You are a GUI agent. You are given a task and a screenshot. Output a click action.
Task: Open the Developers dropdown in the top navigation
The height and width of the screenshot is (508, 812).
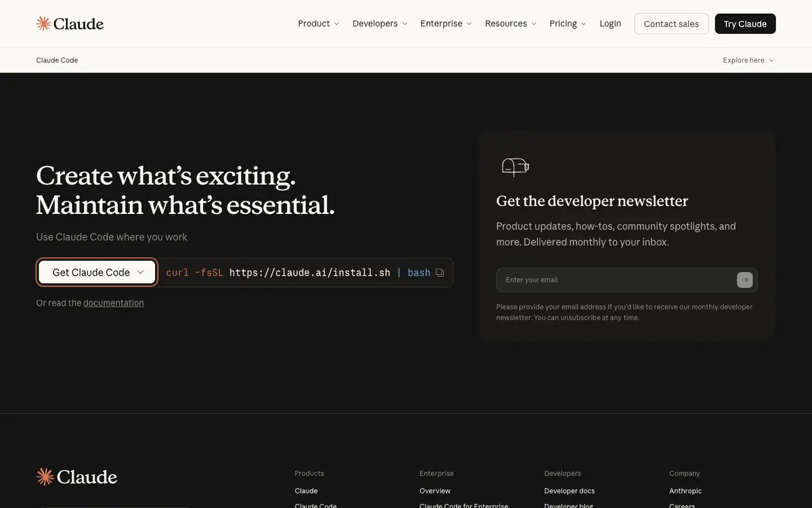click(x=380, y=24)
